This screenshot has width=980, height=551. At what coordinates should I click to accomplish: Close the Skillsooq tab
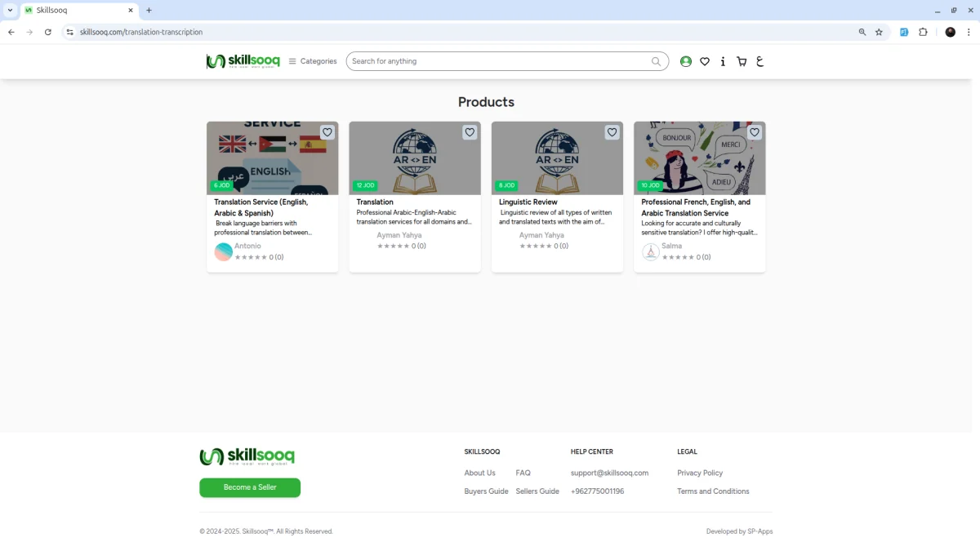[x=130, y=11]
